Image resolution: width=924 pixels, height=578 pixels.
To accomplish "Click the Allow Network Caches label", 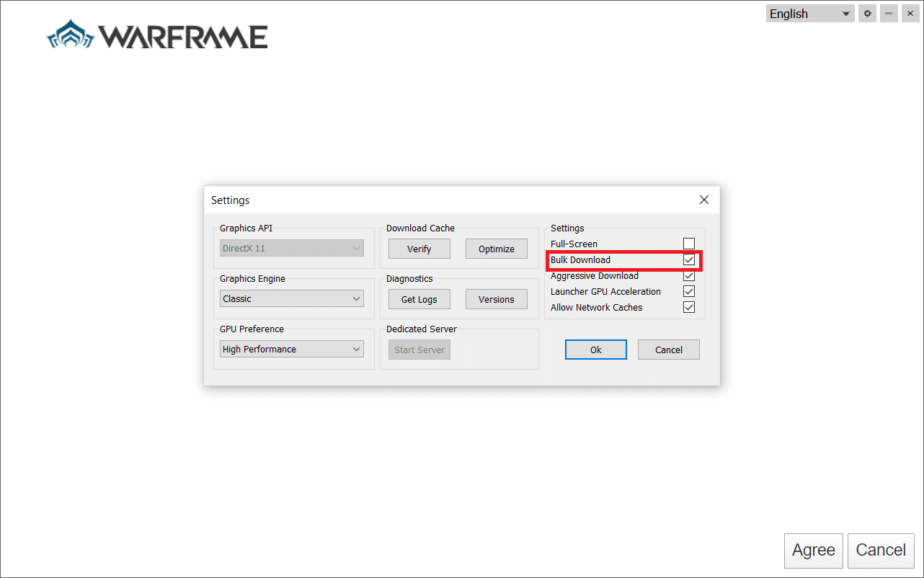I will tap(597, 307).
